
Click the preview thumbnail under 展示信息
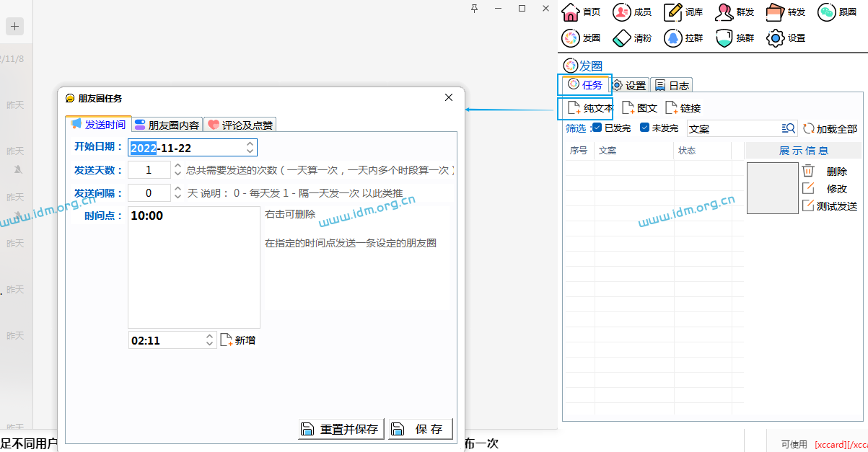click(x=772, y=188)
